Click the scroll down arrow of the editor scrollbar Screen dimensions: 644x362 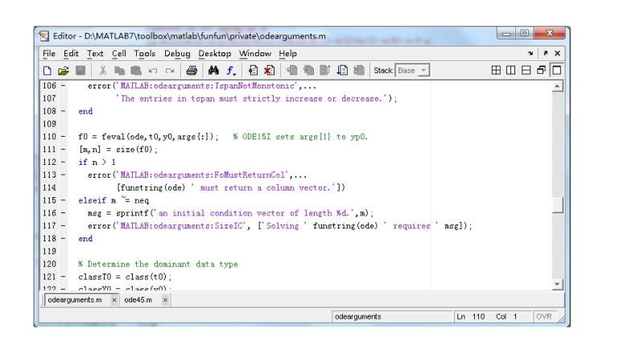pos(557,284)
